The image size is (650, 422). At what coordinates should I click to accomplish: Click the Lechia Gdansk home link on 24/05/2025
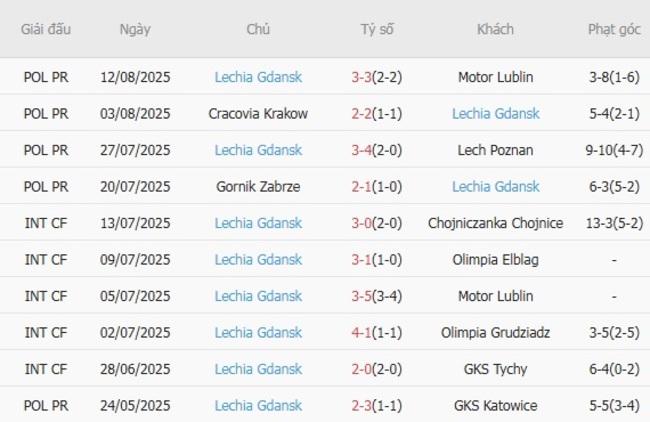pyautogui.click(x=258, y=406)
